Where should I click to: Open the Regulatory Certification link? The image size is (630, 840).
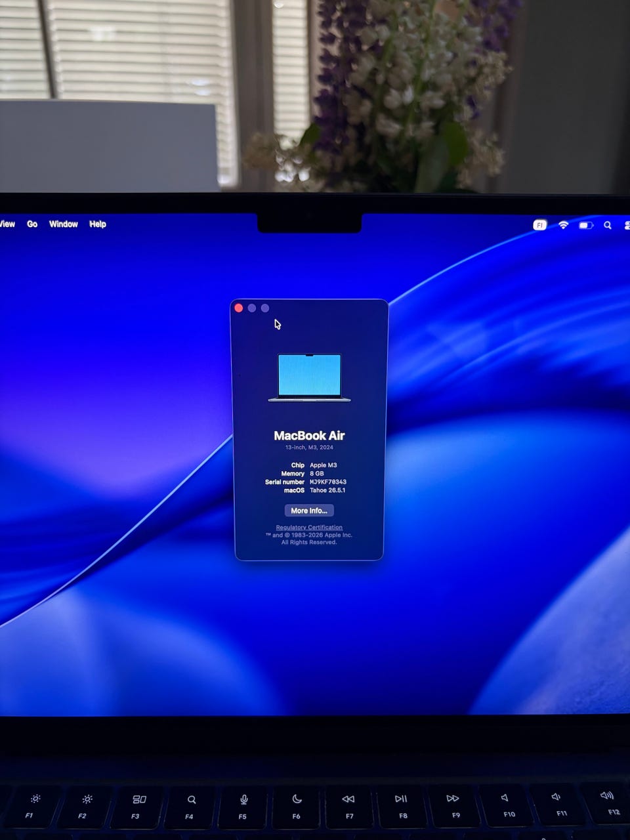tap(309, 527)
